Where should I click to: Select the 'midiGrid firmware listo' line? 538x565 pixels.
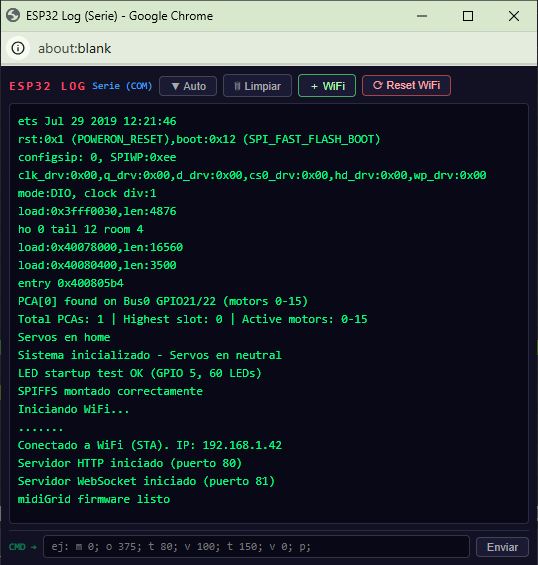[x=94, y=499]
